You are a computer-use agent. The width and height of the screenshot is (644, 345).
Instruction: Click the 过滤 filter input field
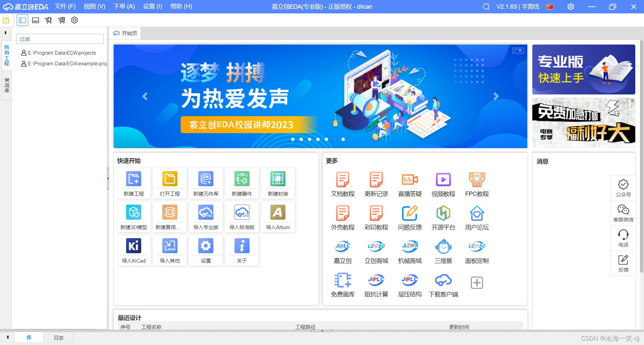pos(60,39)
